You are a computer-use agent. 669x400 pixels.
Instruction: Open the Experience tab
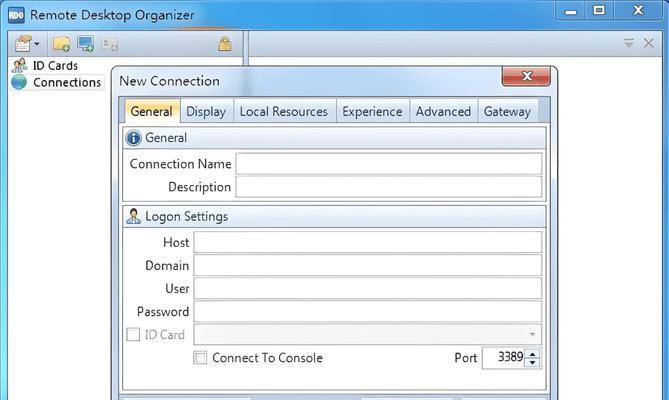coord(372,111)
